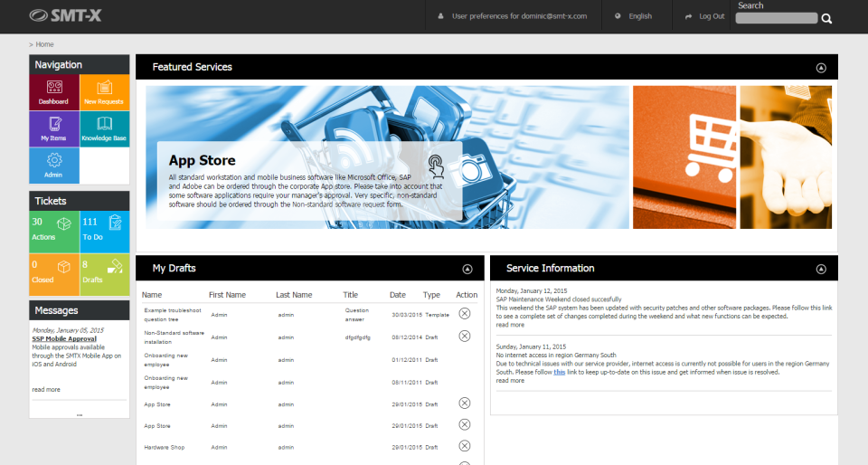This screenshot has width=868, height=465.
Task: Collapse the Featured Services panel
Action: tap(821, 68)
